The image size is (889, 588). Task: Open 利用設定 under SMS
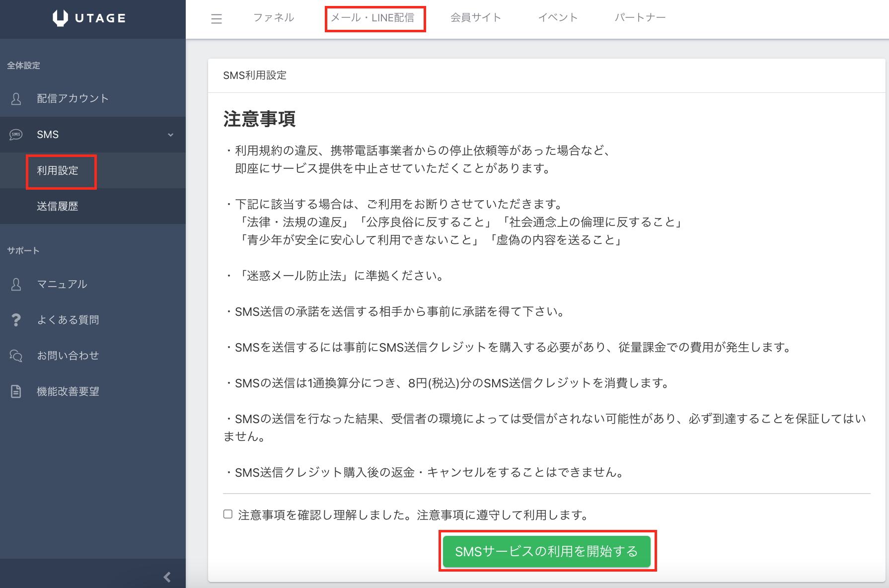click(x=58, y=170)
